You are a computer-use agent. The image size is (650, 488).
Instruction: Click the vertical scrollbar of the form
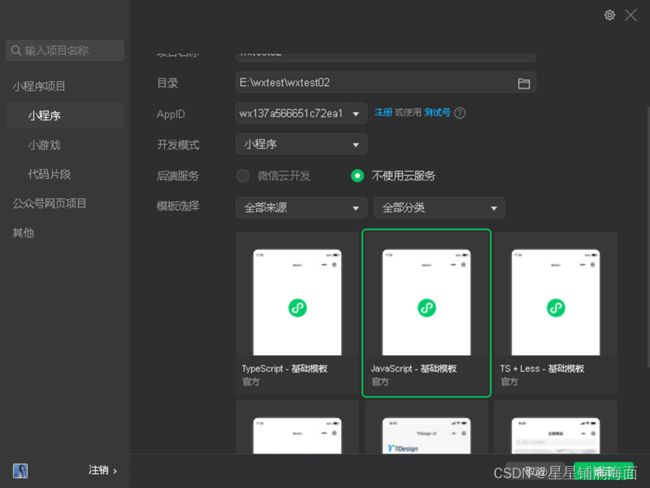647,236
